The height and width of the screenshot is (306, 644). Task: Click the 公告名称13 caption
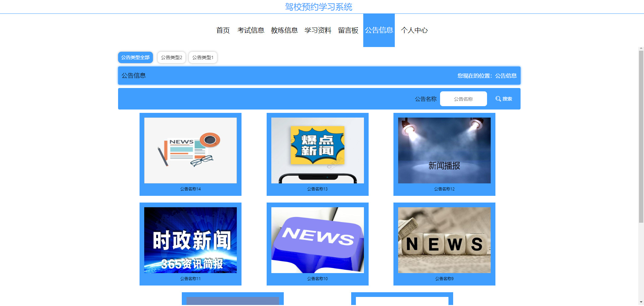[318, 189]
